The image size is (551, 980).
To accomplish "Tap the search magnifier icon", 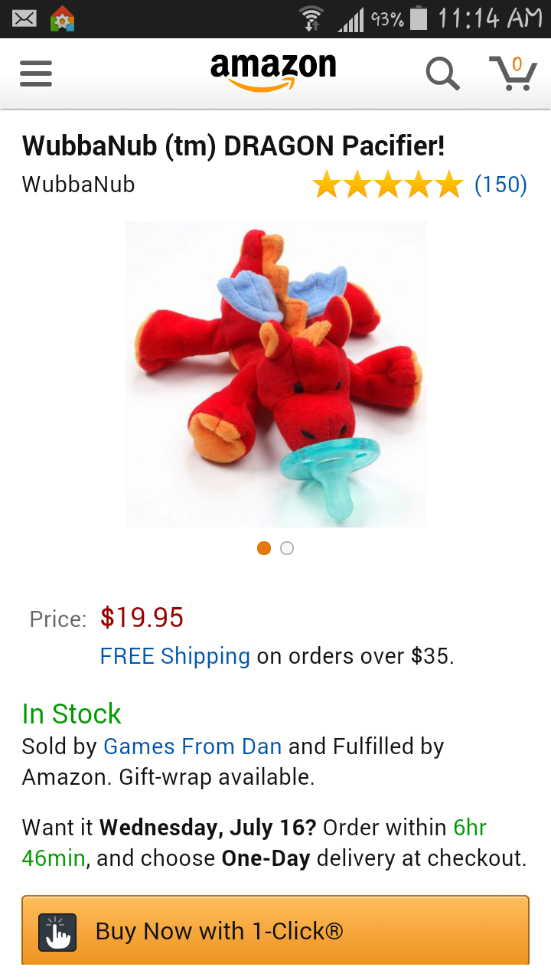I will coord(442,74).
